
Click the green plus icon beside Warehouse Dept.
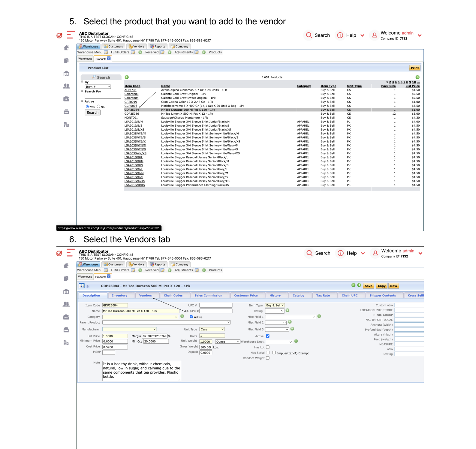296,341
